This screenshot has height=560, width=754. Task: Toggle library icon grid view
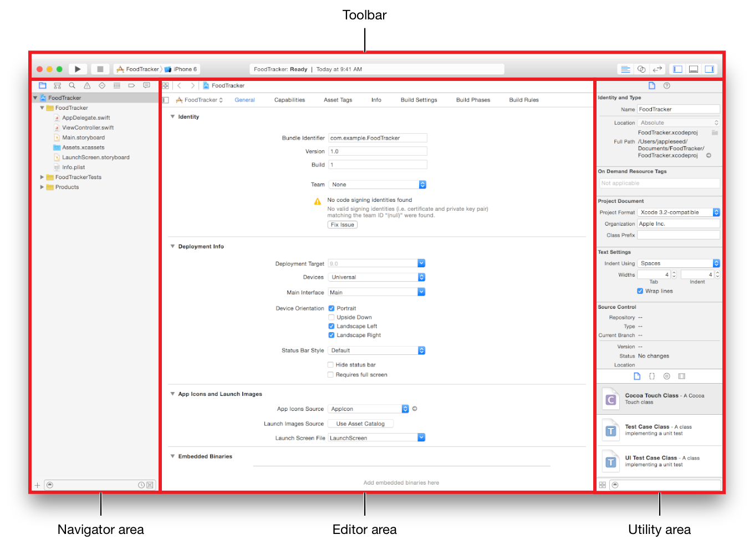(x=602, y=485)
